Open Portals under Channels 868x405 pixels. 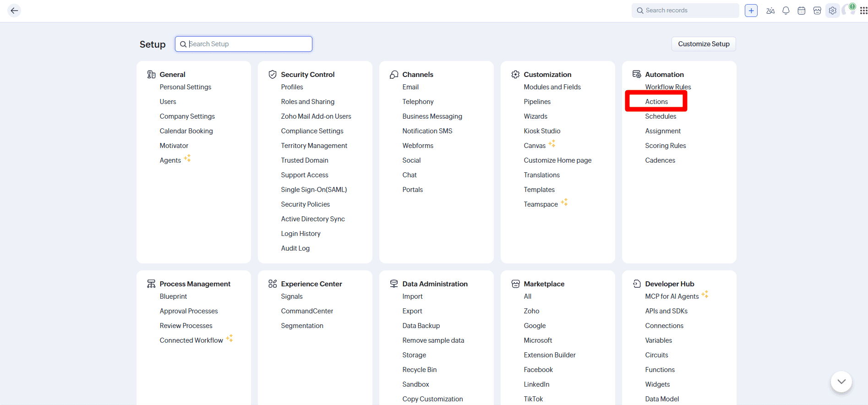click(412, 190)
